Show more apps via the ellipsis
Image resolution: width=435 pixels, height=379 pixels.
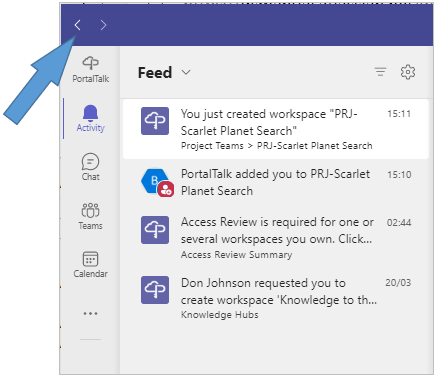(91, 314)
